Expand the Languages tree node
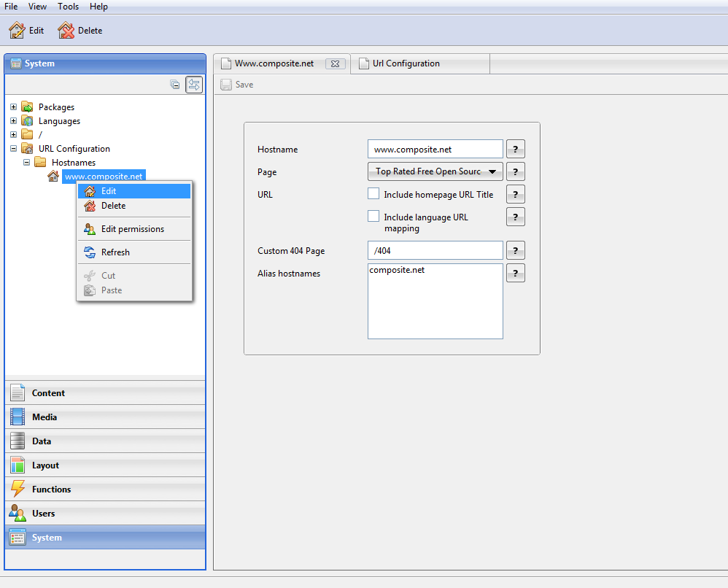This screenshot has height=588, width=728. point(13,121)
